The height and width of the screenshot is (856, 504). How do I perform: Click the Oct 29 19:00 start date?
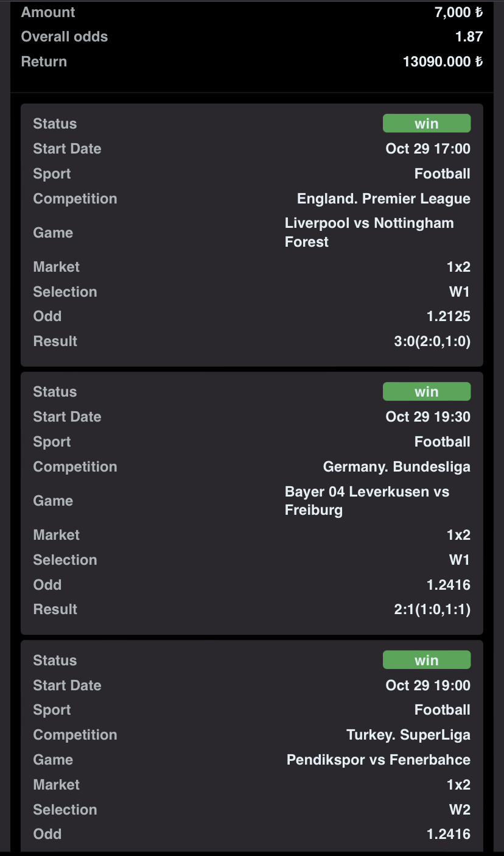pyautogui.click(x=427, y=685)
